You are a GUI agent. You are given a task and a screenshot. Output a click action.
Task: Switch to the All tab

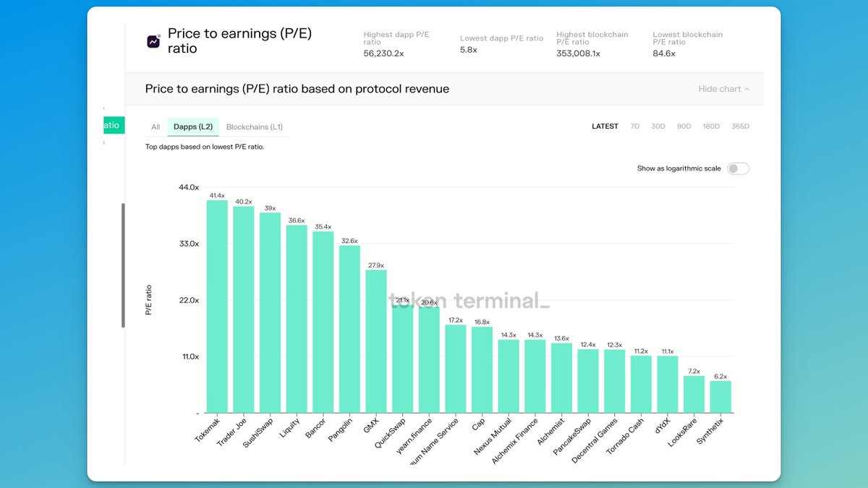click(156, 127)
